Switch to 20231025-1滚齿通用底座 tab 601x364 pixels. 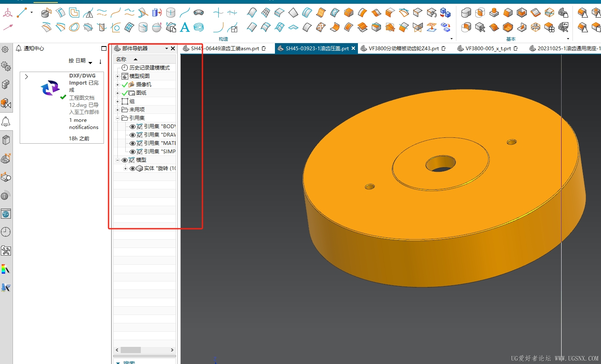(565, 49)
